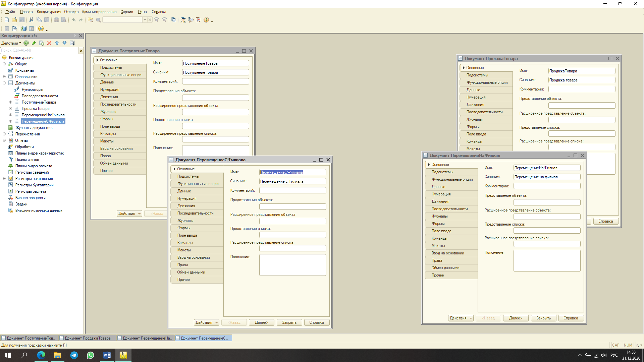The height and width of the screenshot is (362, 644).
Task: Open the Сервис menu
Action: (127, 12)
